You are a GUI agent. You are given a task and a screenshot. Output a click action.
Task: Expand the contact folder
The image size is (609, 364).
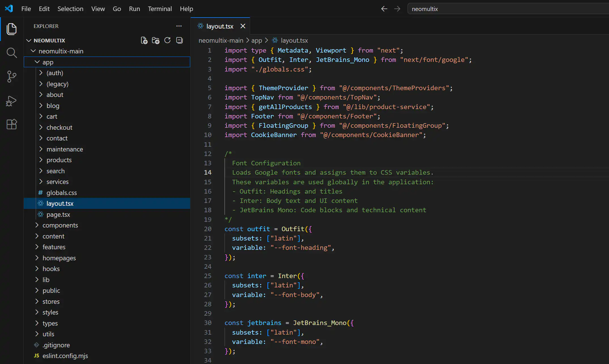point(41,138)
